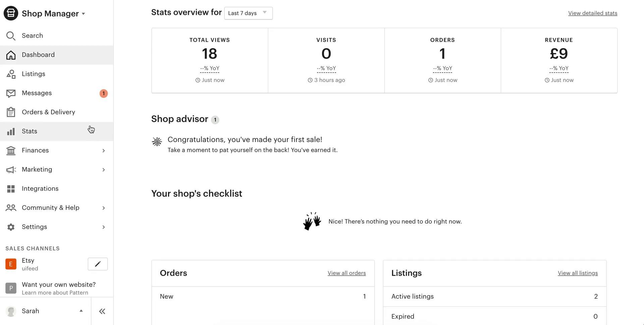Click the Stats bar chart icon

pos(11,132)
